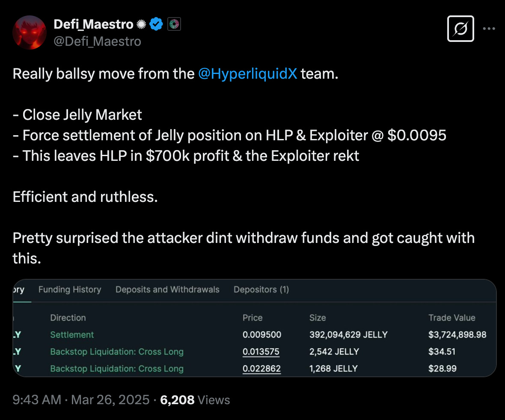505x420 pixels.
Task: Click the blue verified checkmark badge
Action: [157, 24]
